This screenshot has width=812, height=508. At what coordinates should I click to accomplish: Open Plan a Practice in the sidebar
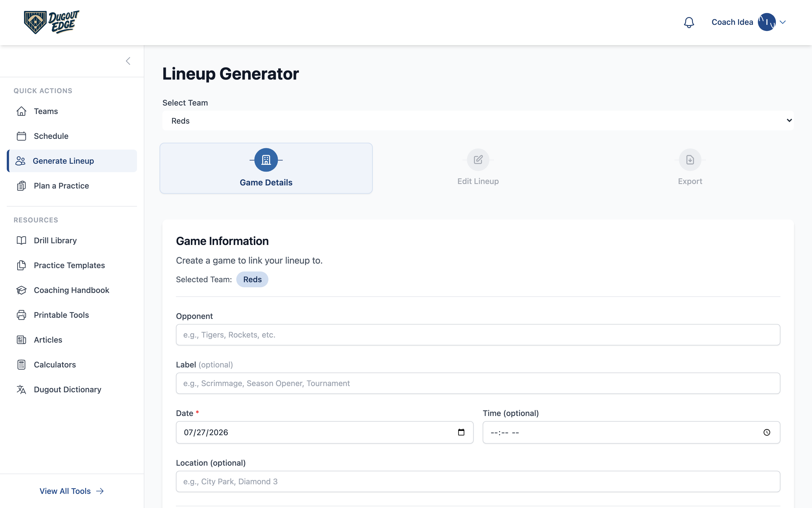tap(72, 186)
